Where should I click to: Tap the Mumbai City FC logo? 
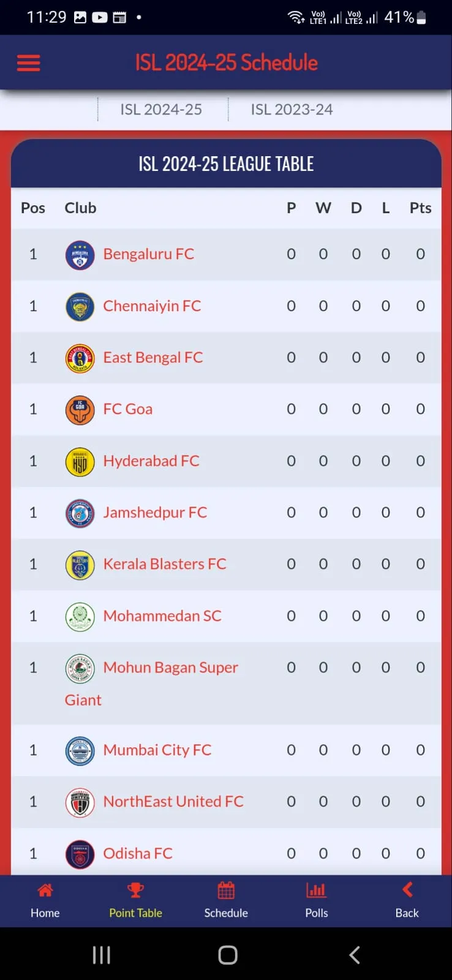(x=80, y=751)
